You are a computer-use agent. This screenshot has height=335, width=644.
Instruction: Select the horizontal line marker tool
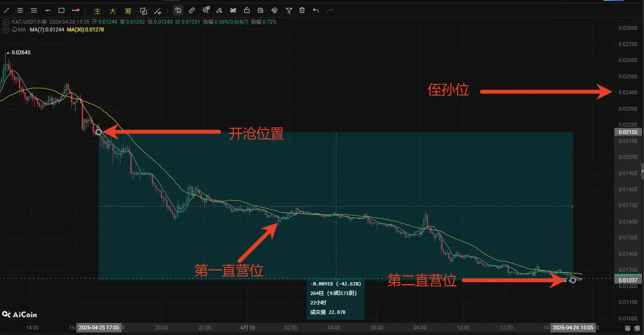(x=48, y=10)
